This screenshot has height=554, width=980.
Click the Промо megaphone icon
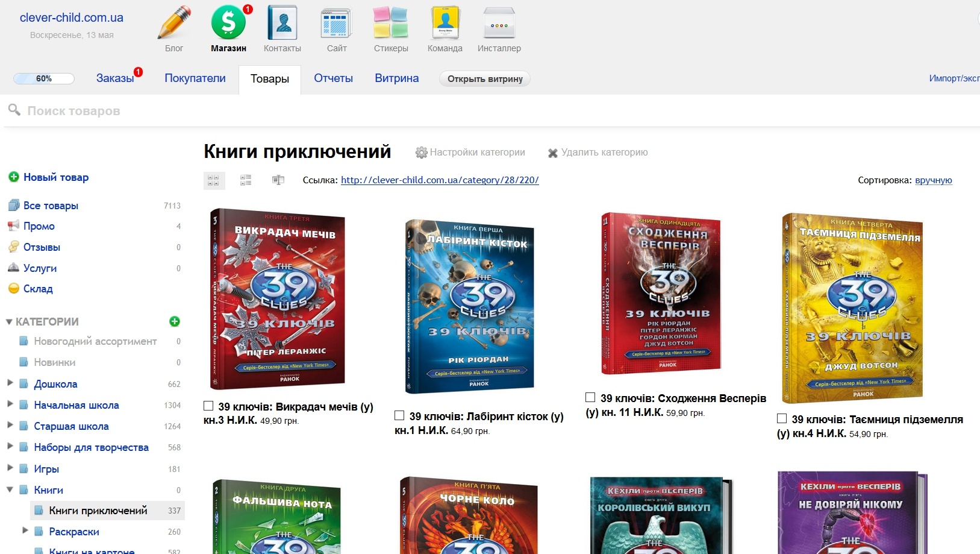point(14,225)
